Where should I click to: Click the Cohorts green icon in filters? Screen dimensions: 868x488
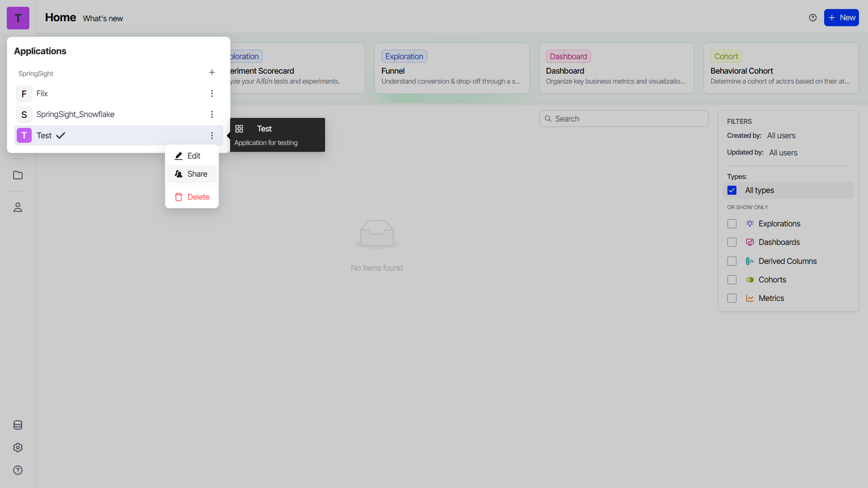(750, 280)
